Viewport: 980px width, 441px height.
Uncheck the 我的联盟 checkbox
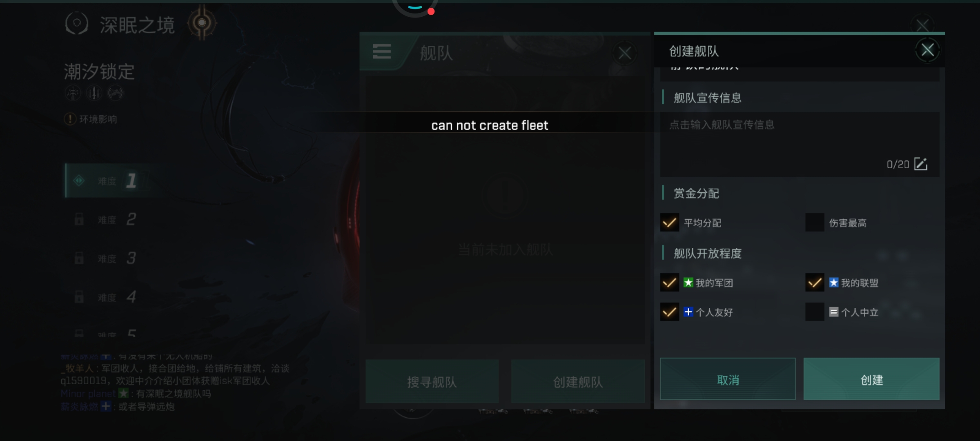click(815, 283)
